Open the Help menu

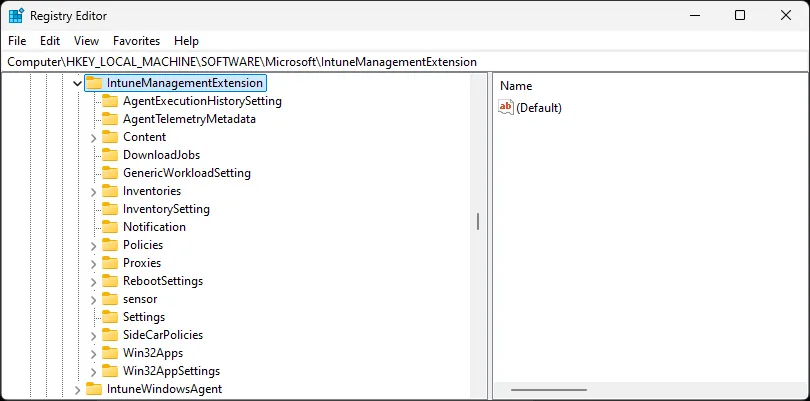click(x=186, y=41)
